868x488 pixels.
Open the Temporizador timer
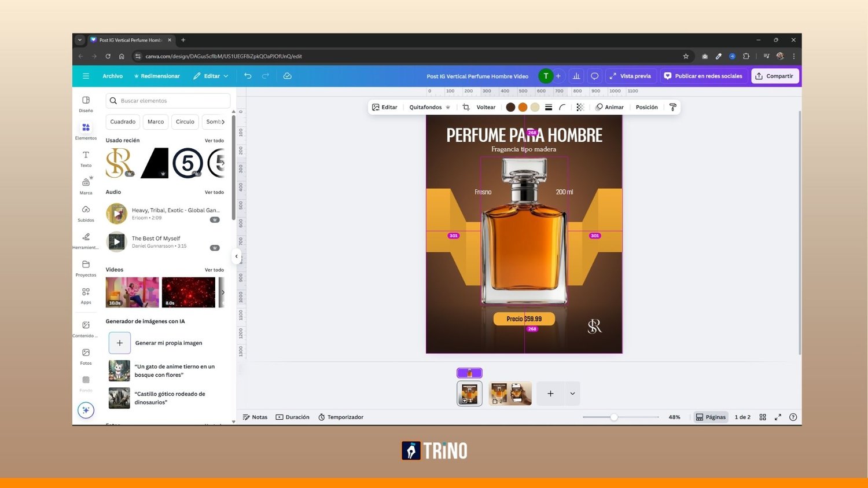(341, 417)
